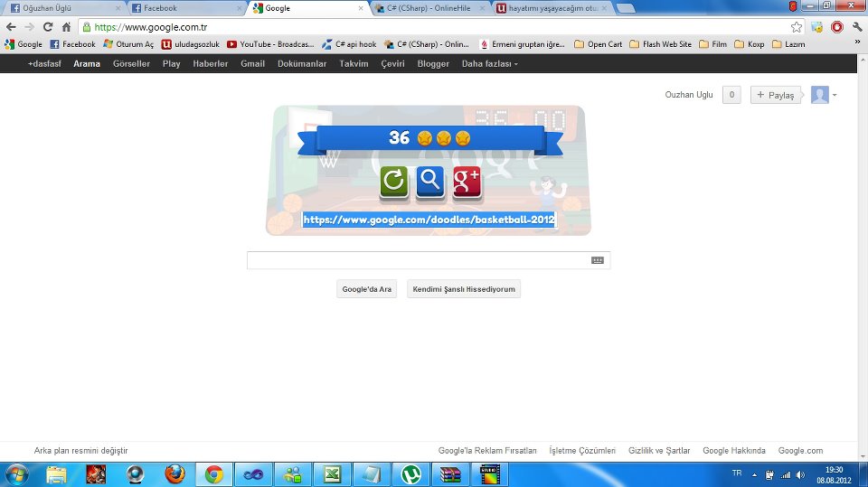
Task: Open the Flash Web Site bookmark folder
Action: (660, 44)
